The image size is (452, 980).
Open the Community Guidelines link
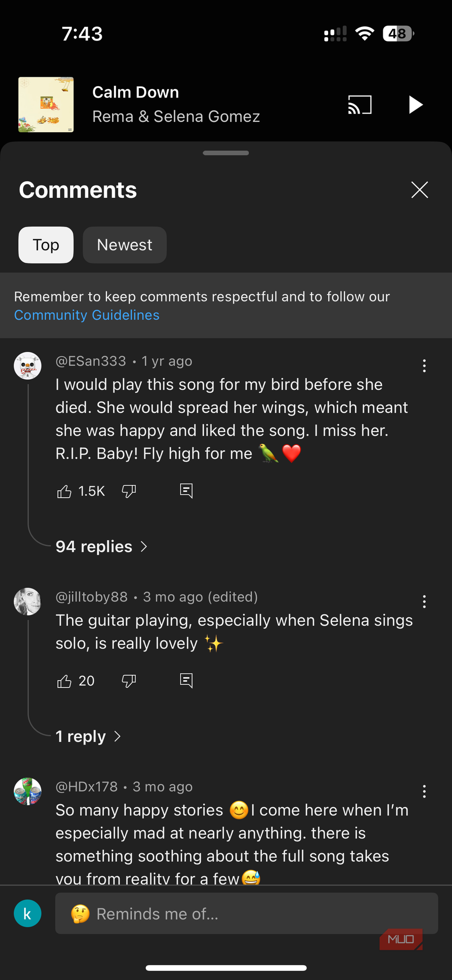[87, 315]
